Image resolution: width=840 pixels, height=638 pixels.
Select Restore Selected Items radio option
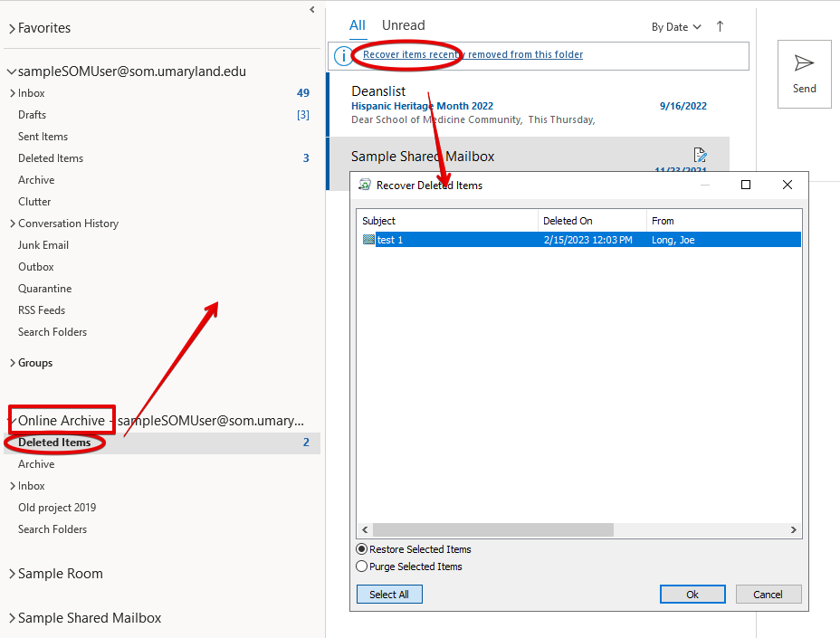point(362,549)
